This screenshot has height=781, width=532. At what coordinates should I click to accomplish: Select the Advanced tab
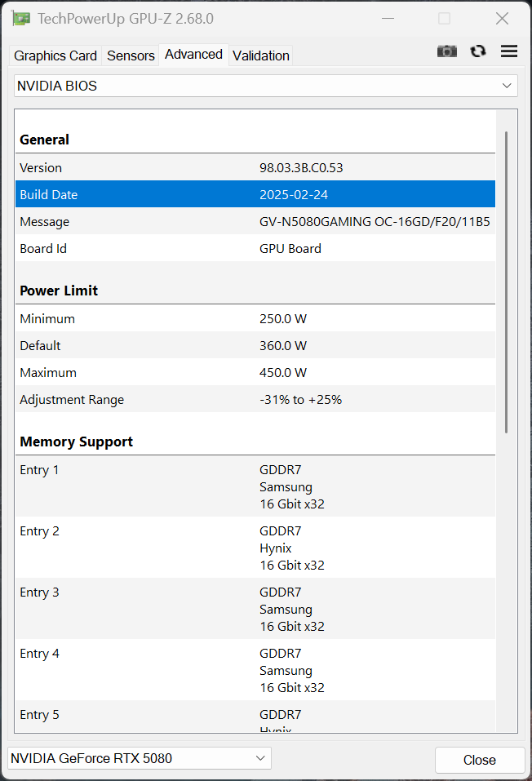[x=193, y=55]
